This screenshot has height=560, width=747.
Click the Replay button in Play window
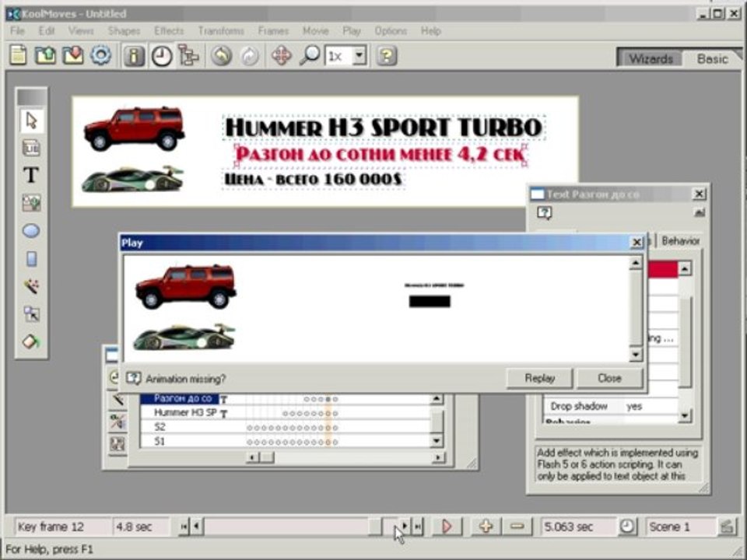(x=539, y=378)
